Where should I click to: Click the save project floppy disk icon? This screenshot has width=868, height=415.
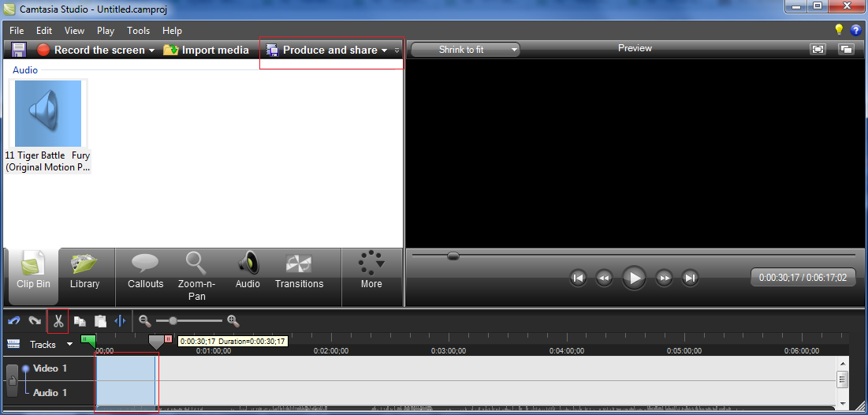(x=19, y=50)
